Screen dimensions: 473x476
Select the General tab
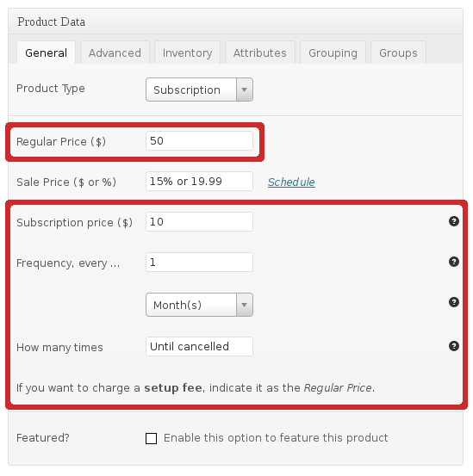[x=47, y=53]
